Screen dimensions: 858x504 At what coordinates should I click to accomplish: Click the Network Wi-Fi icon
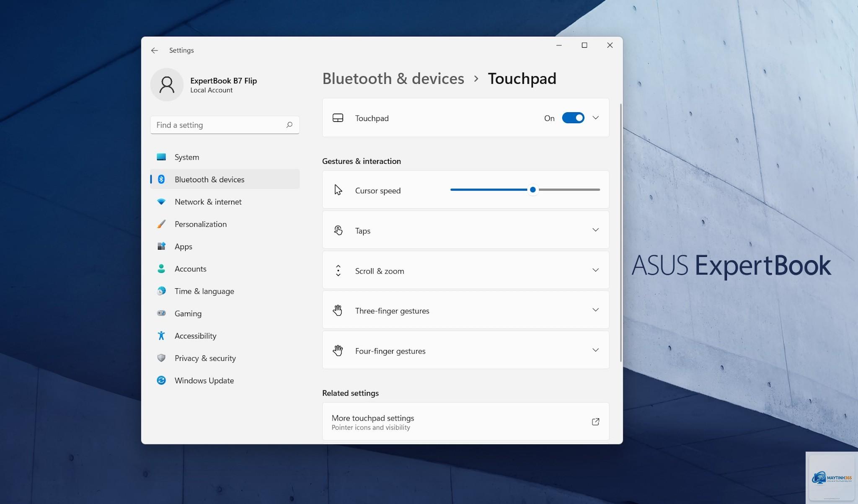click(x=161, y=202)
